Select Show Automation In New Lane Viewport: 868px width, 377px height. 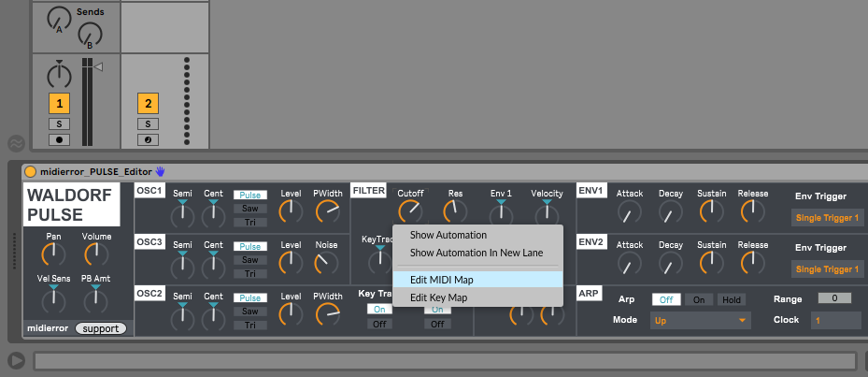pos(477,253)
